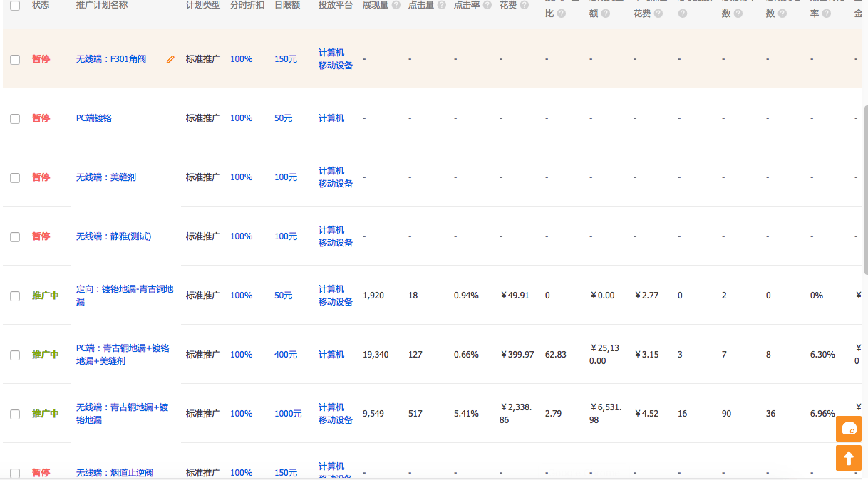Click help icon beside the 率 header

(x=827, y=14)
